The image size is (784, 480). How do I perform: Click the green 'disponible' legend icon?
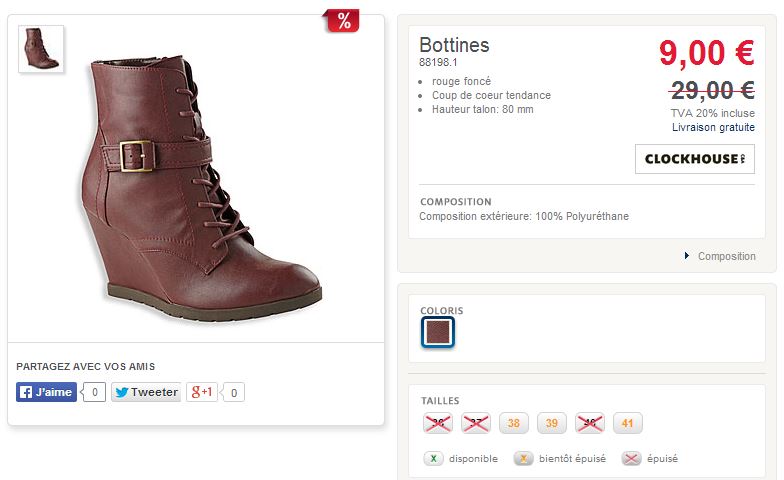click(434, 459)
